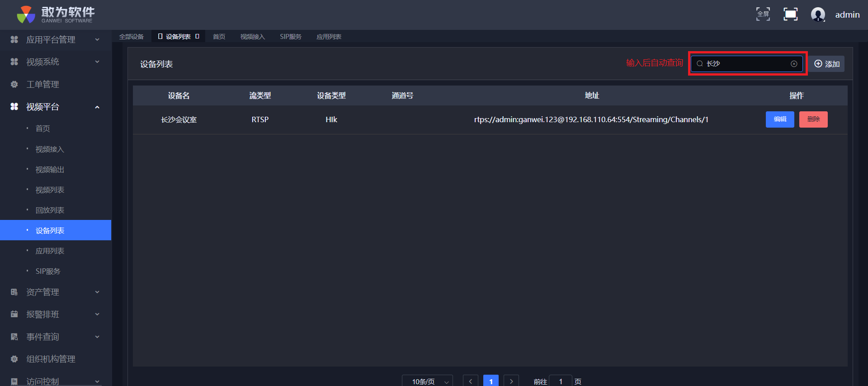This screenshot has height=386, width=868.
Task: Clear the search box with the X icon
Action: [794, 64]
